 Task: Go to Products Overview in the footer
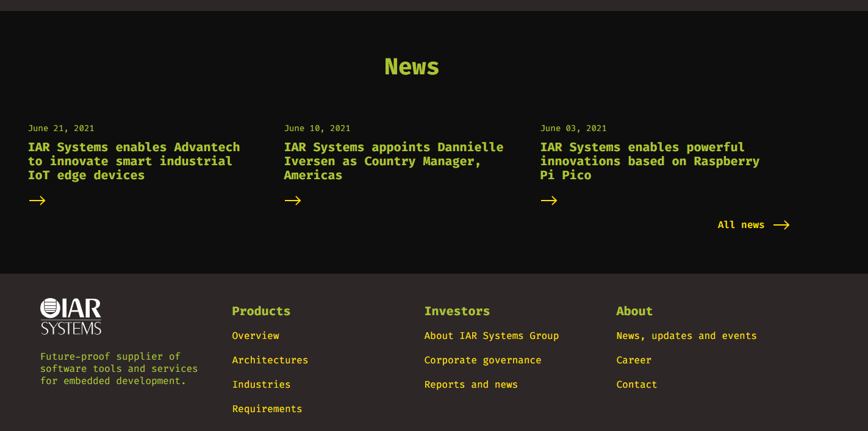[256, 336]
